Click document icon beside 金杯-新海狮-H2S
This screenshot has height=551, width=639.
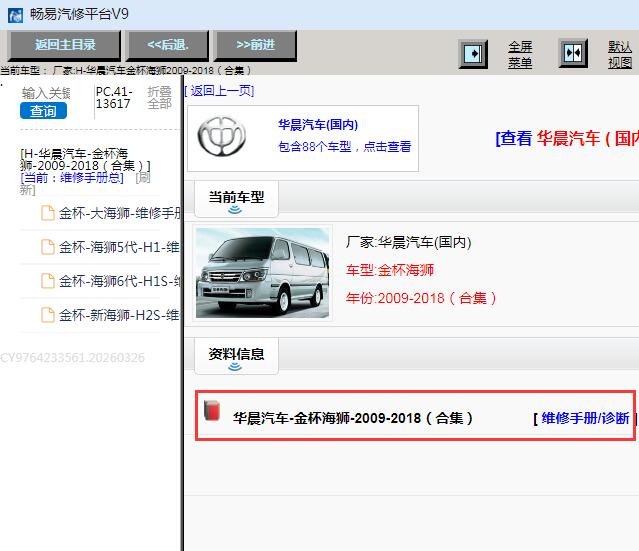tap(48, 315)
